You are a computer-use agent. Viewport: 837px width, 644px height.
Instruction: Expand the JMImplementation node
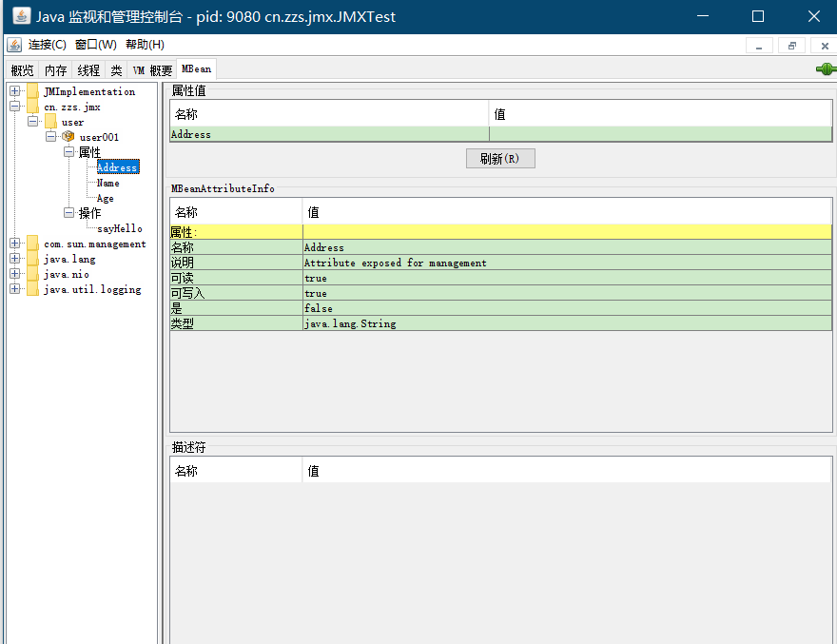[15, 90]
